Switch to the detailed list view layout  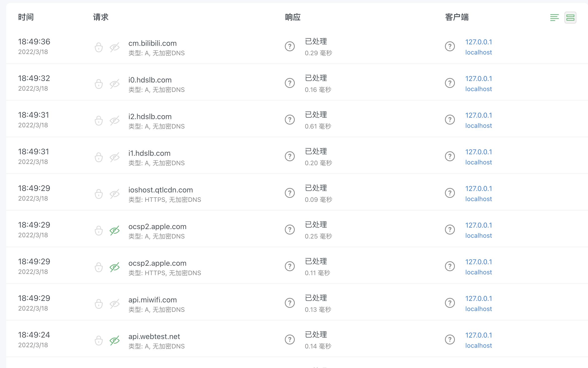(x=555, y=18)
